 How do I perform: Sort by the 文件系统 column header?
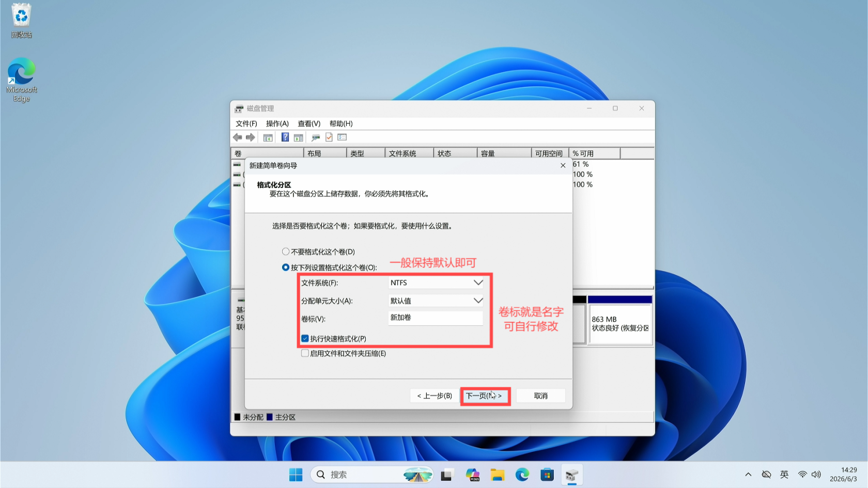[x=409, y=153]
